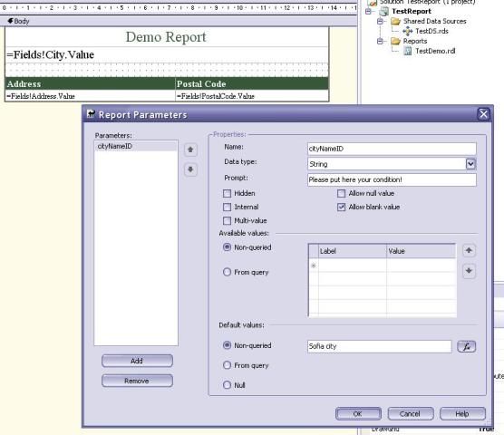Confirm dialog with OK button
The image size is (504, 435).
(358, 413)
